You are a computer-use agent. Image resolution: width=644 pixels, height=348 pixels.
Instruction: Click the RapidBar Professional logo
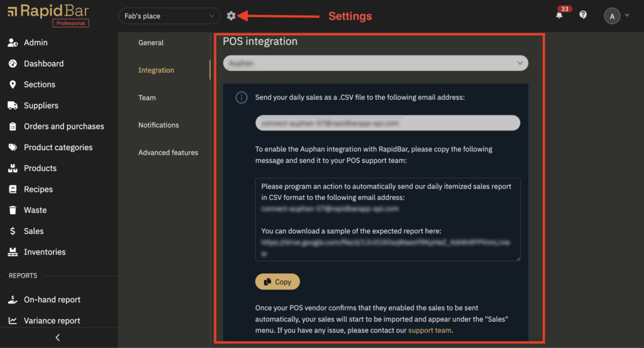point(48,15)
